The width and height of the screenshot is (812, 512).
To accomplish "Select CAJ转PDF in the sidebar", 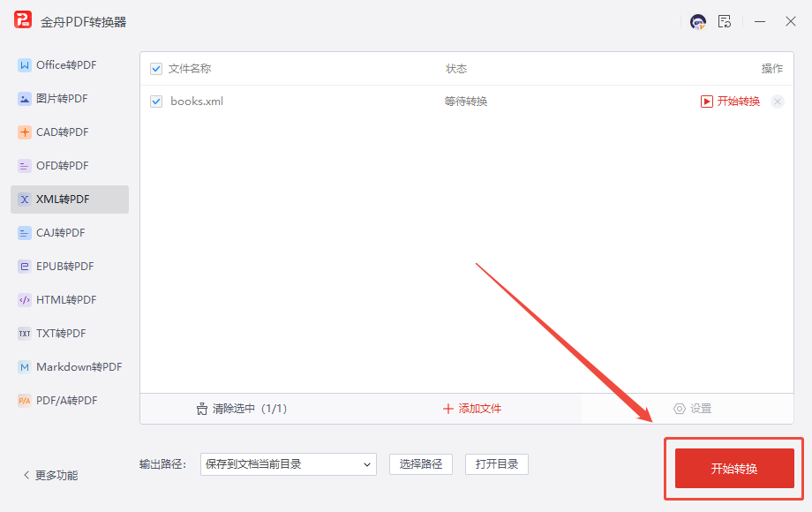I will point(70,233).
